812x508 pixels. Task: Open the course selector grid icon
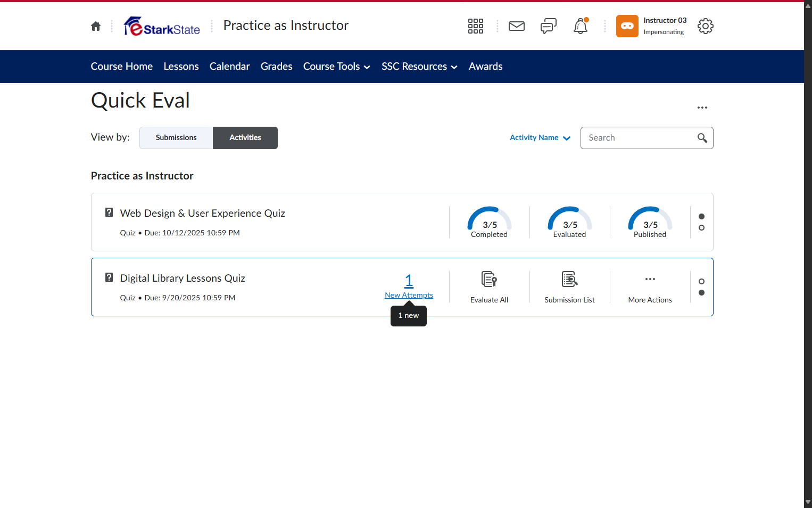point(475,26)
